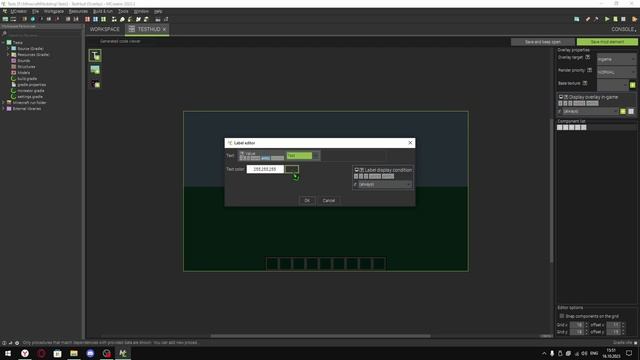This screenshot has height=360, width=640.
Task: Open the notifications center icon
Action: click(x=629, y=353)
